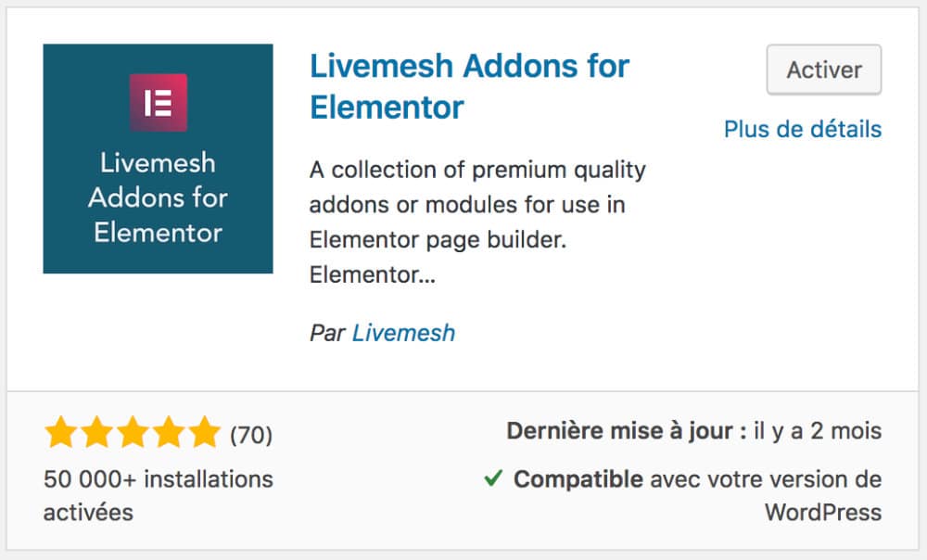
Task: Click the fifth yellow rating star
Action: pos(203,432)
